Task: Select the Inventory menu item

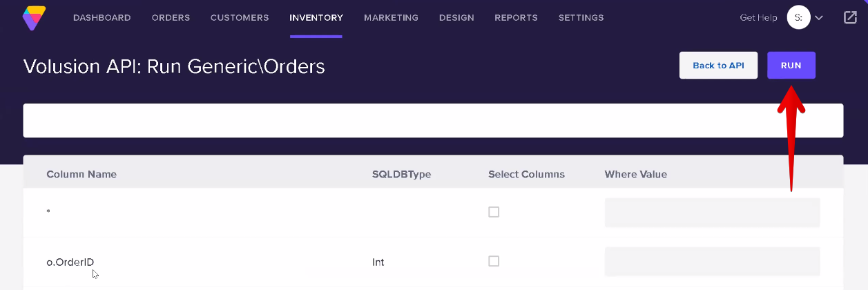Action: [x=316, y=18]
